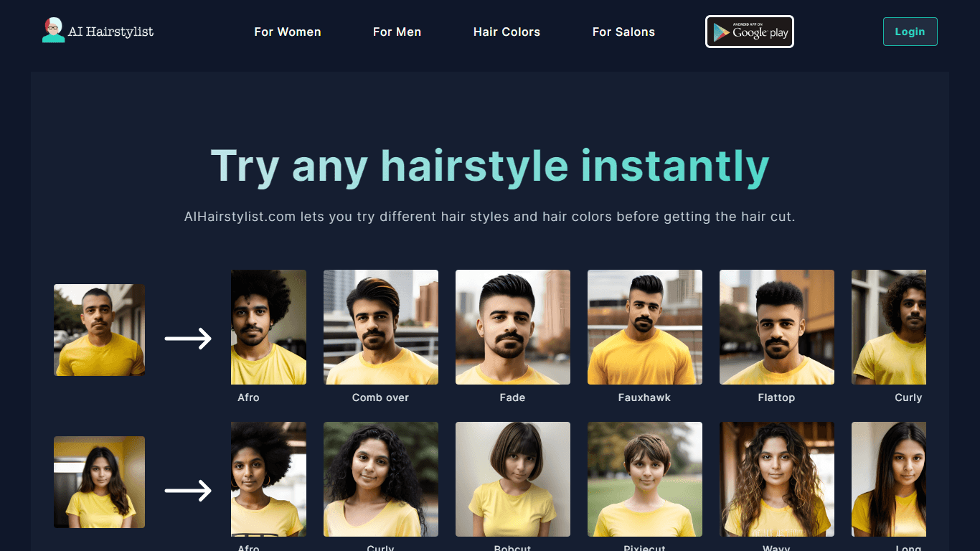
Task: Click the AIHairstylist.com description sentence
Action: pos(490,216)
